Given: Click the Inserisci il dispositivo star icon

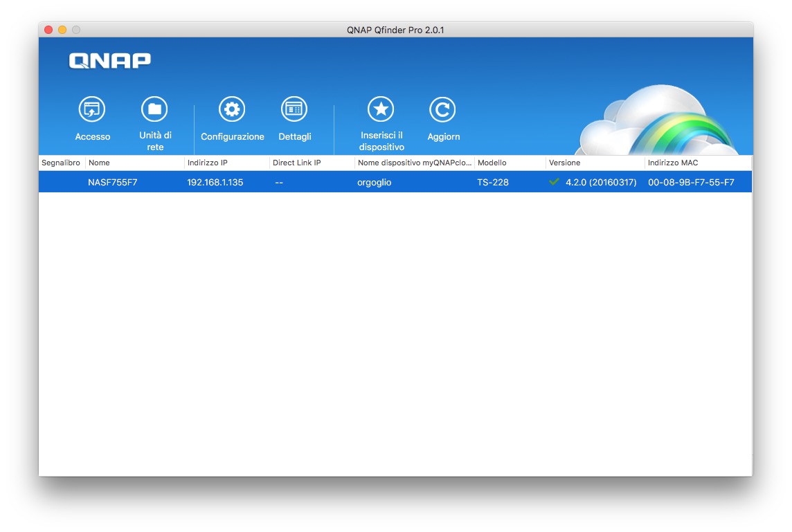Looking at the screenshot, I should 381,109.
